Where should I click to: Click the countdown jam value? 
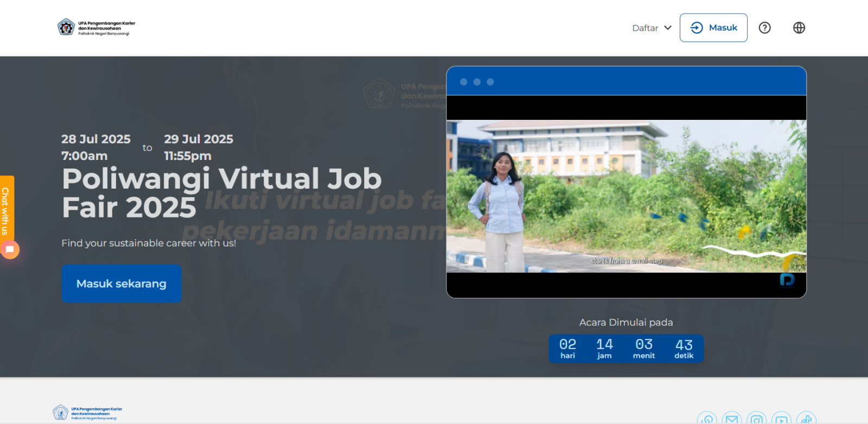click(x=604, y=344)
